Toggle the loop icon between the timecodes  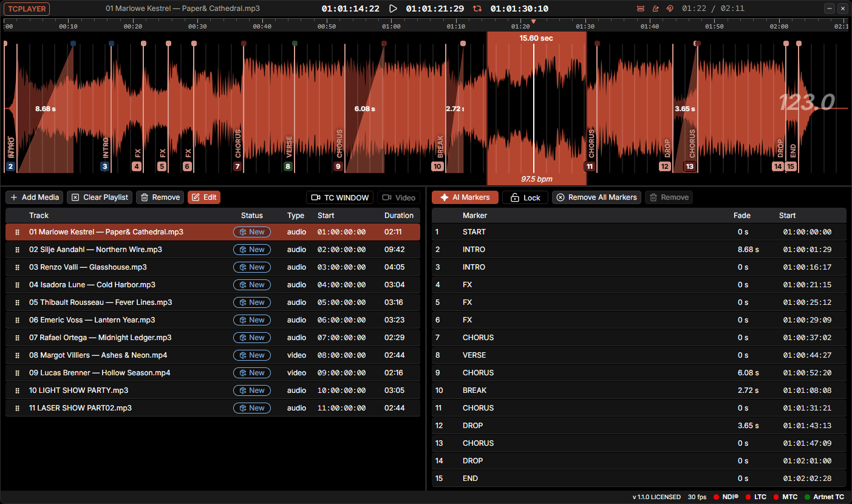click(477, 9)
